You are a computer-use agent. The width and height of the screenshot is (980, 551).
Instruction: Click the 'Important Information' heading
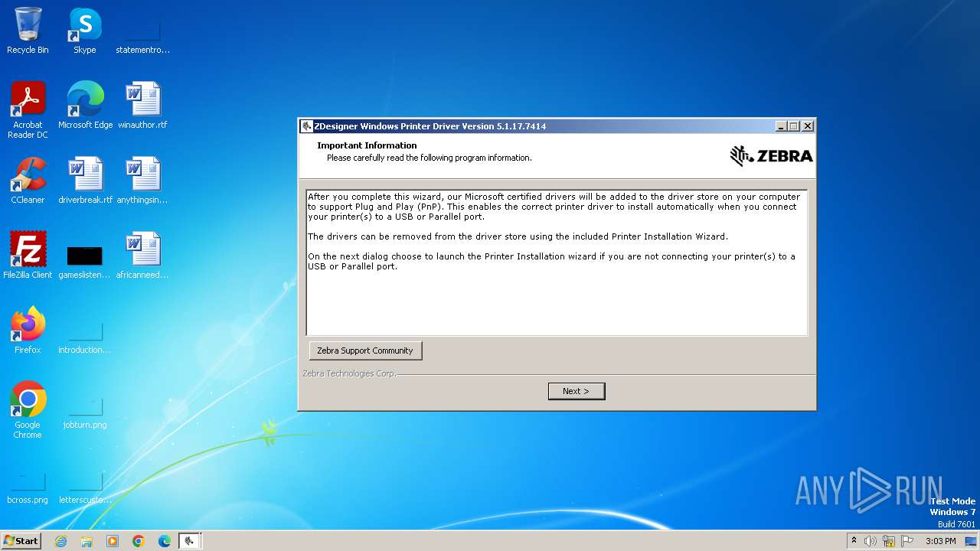coord(367,145)
